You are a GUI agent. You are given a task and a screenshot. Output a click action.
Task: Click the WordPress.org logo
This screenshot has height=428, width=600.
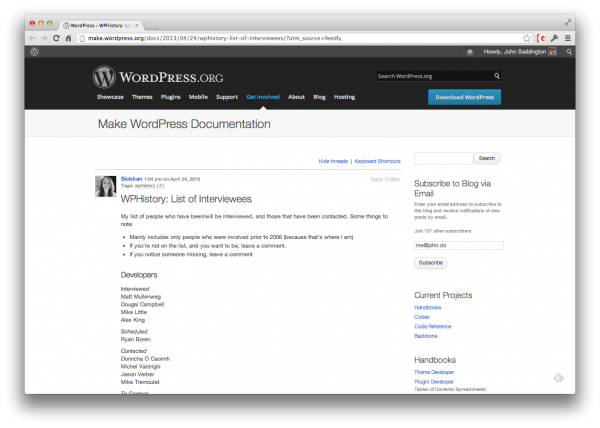158,77
